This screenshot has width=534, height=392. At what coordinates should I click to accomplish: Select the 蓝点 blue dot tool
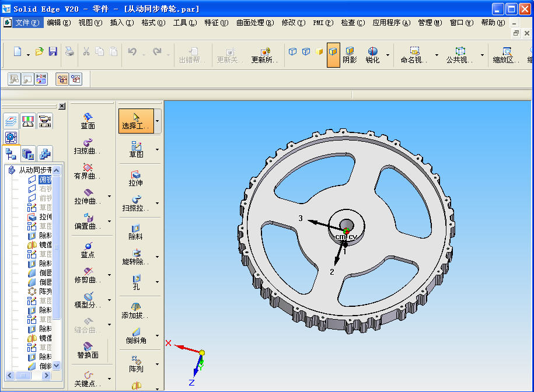(88, 250)
